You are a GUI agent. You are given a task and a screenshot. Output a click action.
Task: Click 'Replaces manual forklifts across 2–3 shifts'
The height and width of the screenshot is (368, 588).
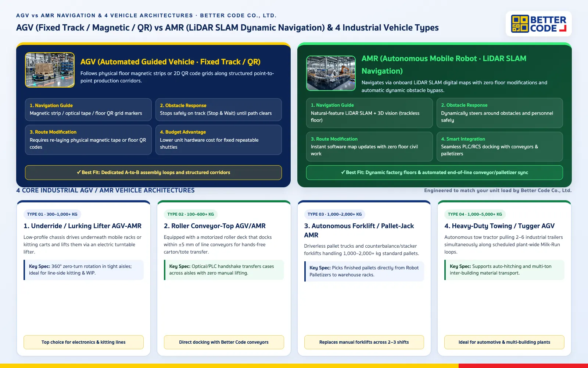point(364,342)
